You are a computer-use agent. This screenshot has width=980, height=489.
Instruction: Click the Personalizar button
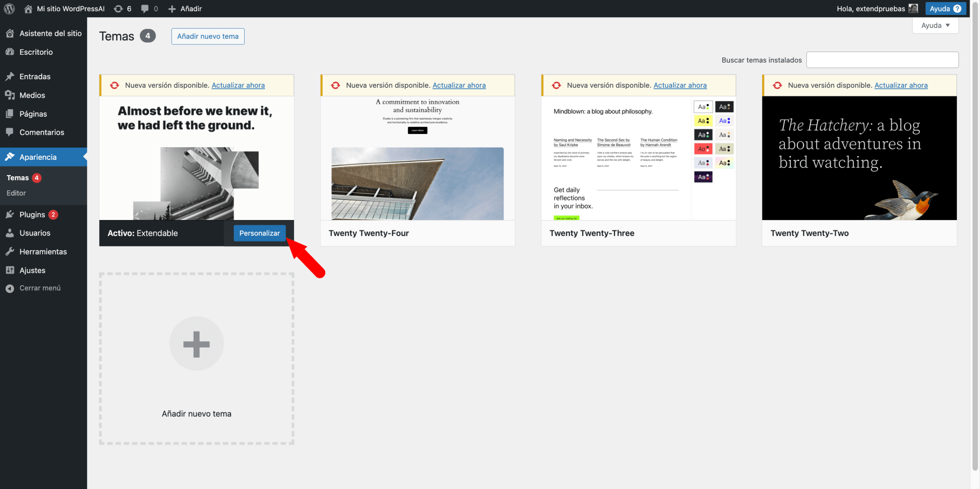[x=260, y=233]
